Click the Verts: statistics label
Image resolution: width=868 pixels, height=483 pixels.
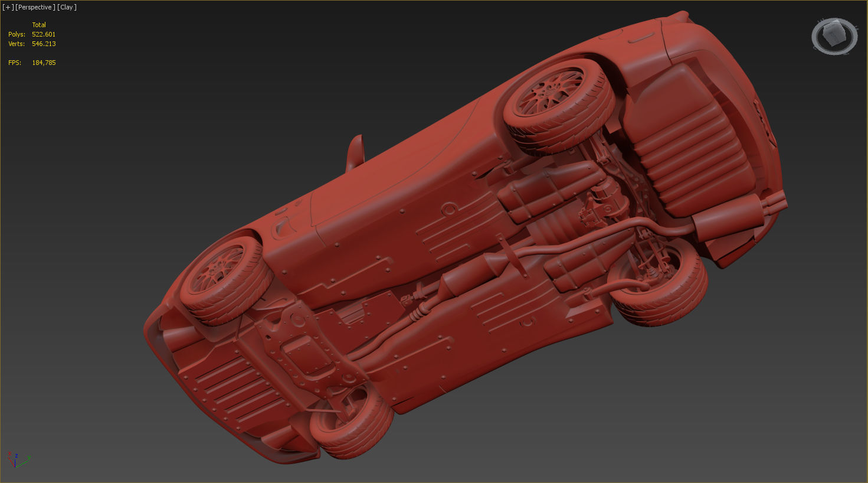point(17,44)
